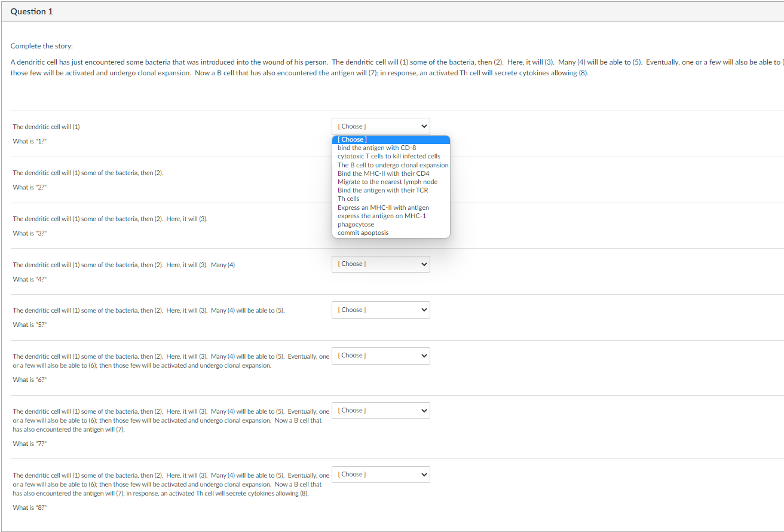Viewport: 784px width, 532px height.
Task: Select the "commit apoptosis" option
Action: coord(391,233)
